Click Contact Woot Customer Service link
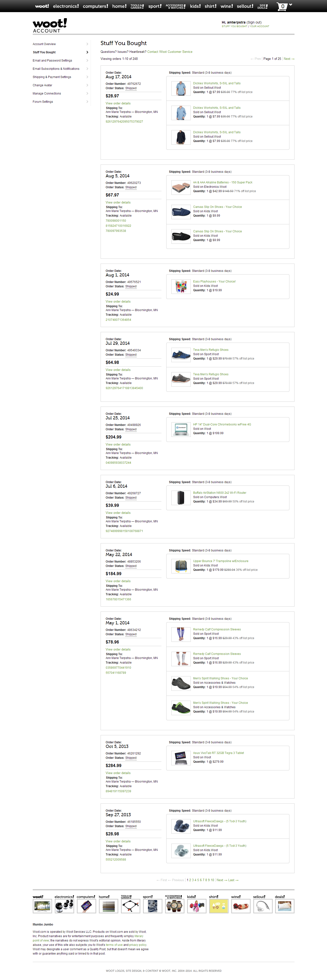327x980 pixels. (170, 52)
